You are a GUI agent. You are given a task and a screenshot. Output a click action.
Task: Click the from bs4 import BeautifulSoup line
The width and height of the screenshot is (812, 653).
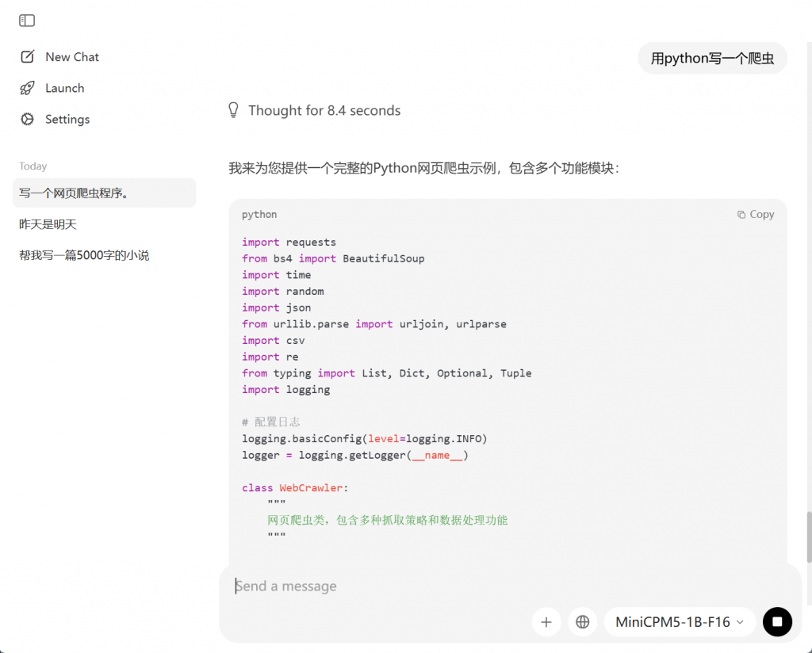click(x=333, y=258)
